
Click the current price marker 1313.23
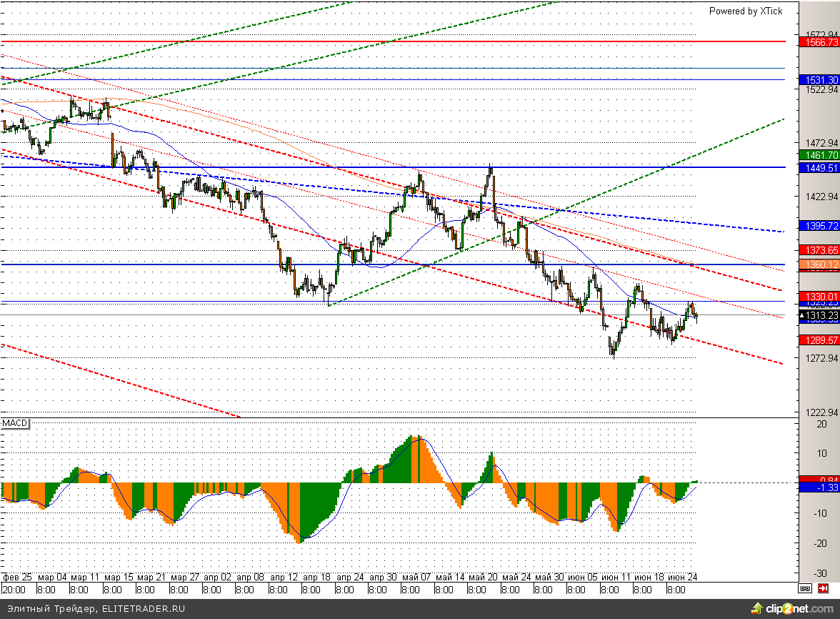tap(819, 315)
